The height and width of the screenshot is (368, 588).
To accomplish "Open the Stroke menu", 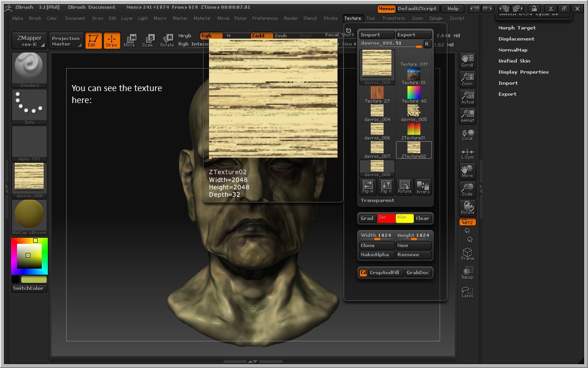I will tap(330, 18).
